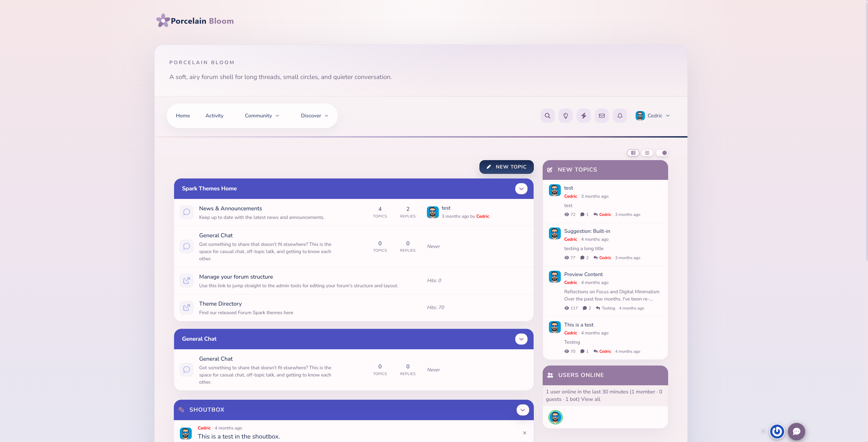Viewport: 868px width, 442px height.
Task: Toggle the purple theme mode switch
Action: [662, 153]
